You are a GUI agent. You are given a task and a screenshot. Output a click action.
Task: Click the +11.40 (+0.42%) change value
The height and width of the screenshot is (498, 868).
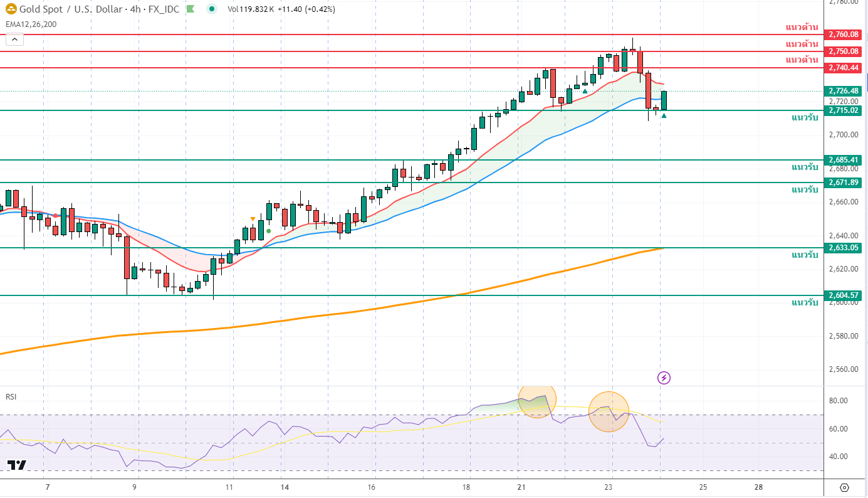tap(306, 9)
